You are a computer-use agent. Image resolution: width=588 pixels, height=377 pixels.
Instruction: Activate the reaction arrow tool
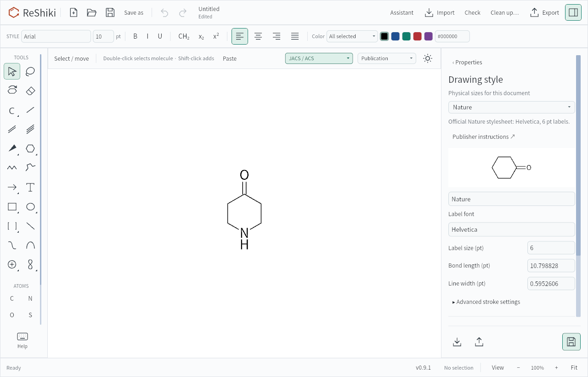pos(12,187)
